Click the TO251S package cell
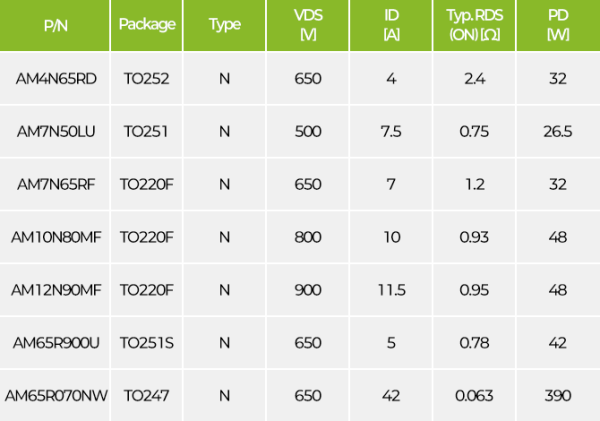The height and width of the screenshot is (421, 600). (147, 343)
